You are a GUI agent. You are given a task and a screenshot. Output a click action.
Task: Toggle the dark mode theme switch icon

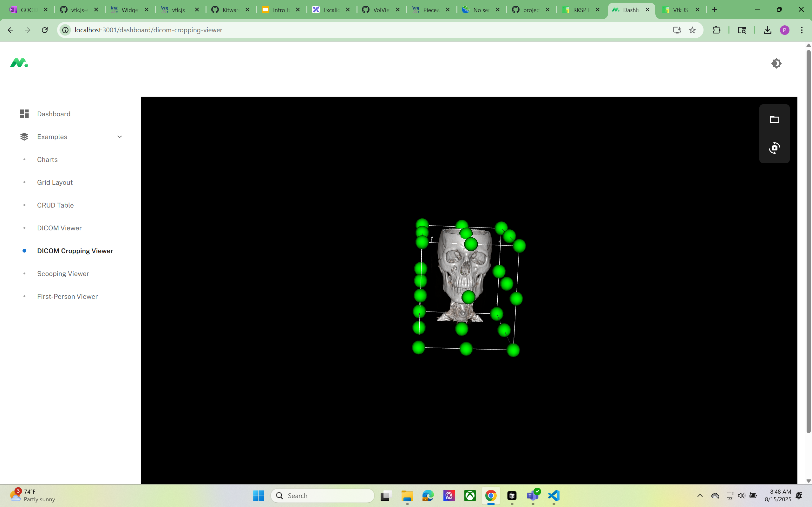point(776,63)
